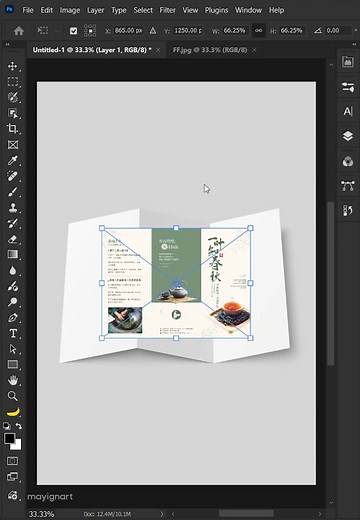Open the Type menu
The width and height of the screenshot is (360, 520).
click(119, 10)
